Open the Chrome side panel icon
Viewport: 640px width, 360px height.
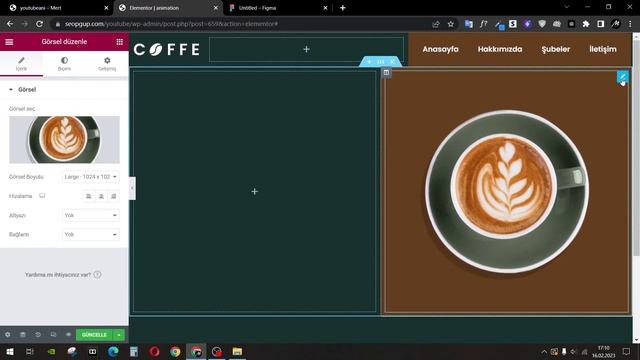[x=601, y=24]
